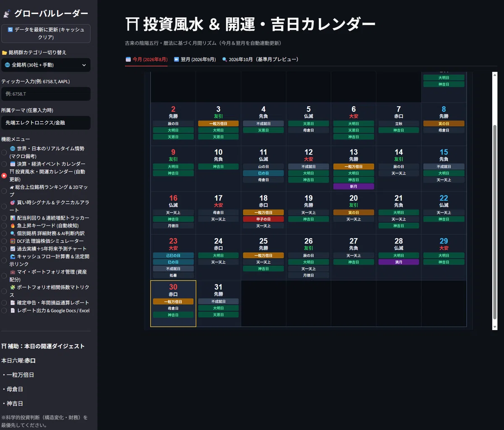Select the 過去実績+5年将来予測チャート radio
This screenshot has width=504, height=430.
[4, 249]
